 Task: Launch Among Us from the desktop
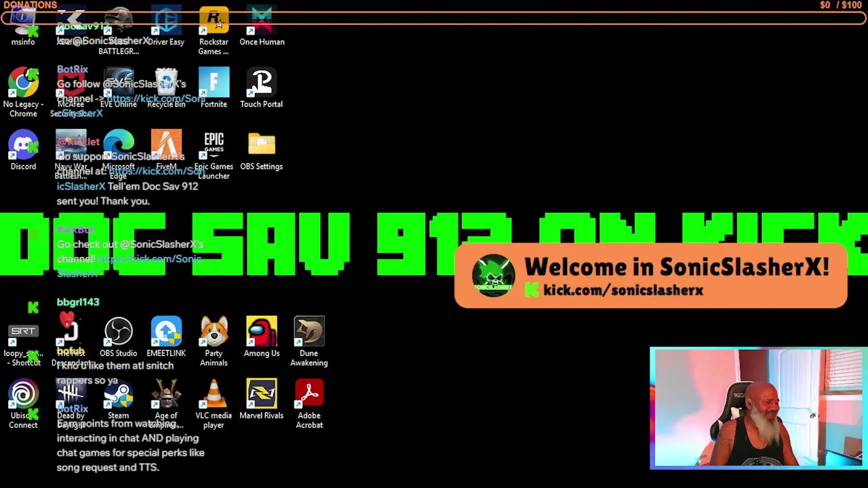(x=262, y=338)
